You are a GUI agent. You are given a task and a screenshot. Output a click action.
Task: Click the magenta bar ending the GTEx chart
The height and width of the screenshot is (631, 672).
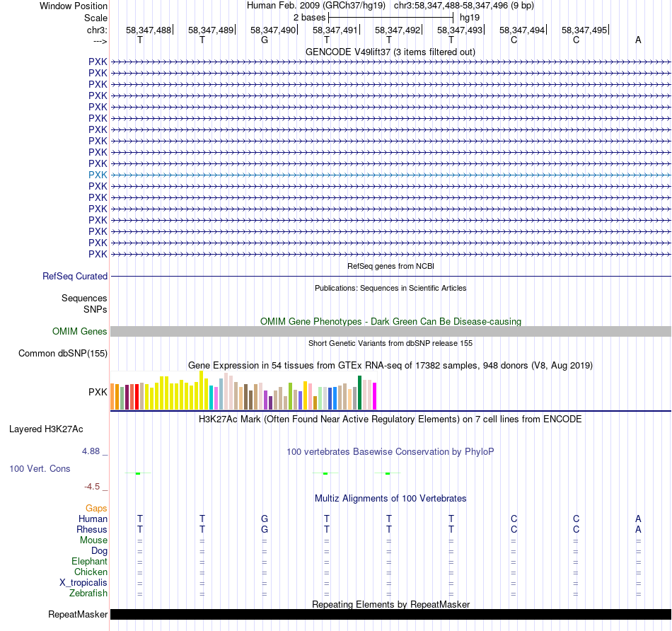pos(375,396)
